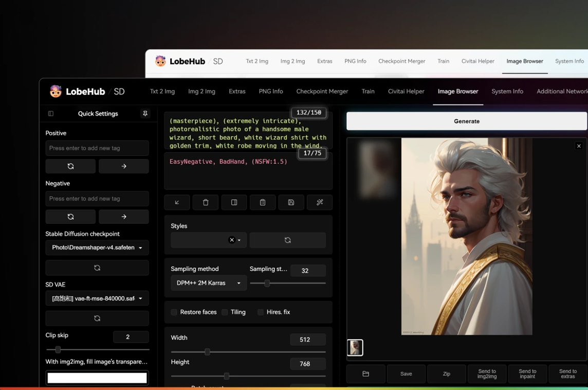Viewport: 588px width, 390px height.
Task: Click the Width value 512 field
Action: [x=308, y=340]
